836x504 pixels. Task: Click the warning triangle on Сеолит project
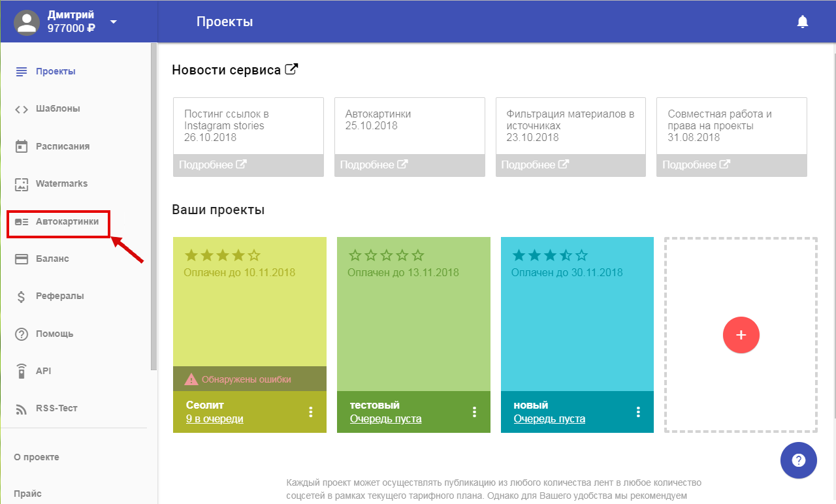(191, 379)
